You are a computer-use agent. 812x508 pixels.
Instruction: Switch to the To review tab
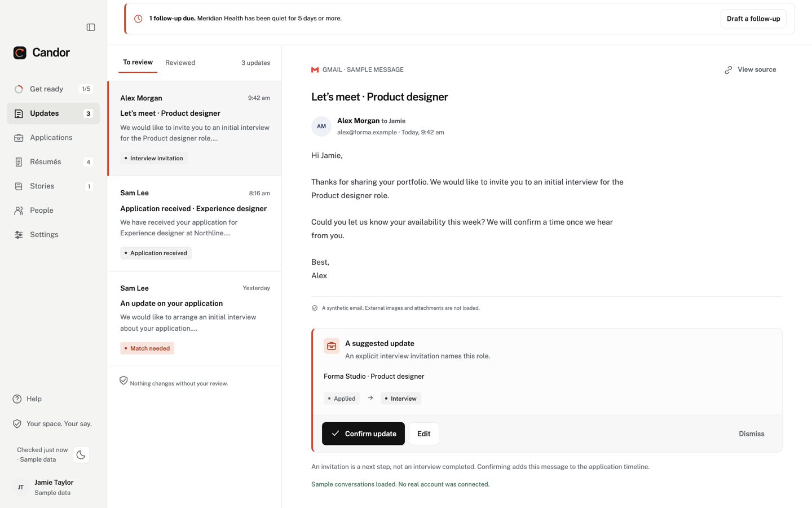[x=138, y=63]
